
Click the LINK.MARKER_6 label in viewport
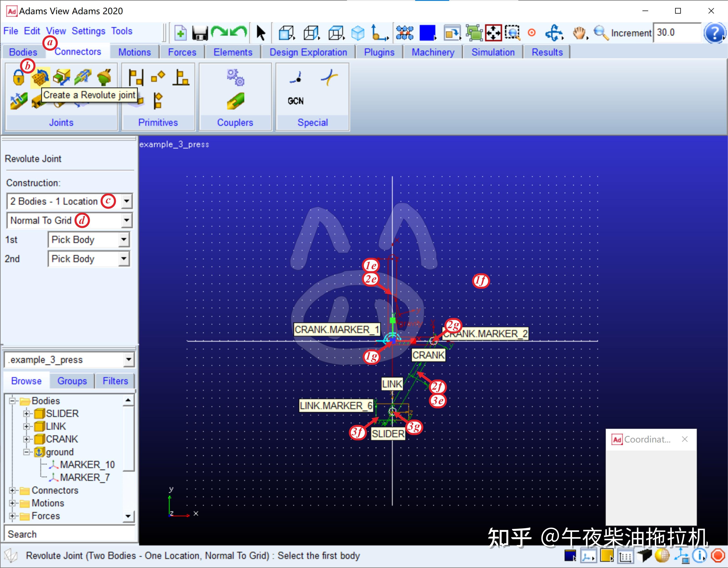point(336,406)
